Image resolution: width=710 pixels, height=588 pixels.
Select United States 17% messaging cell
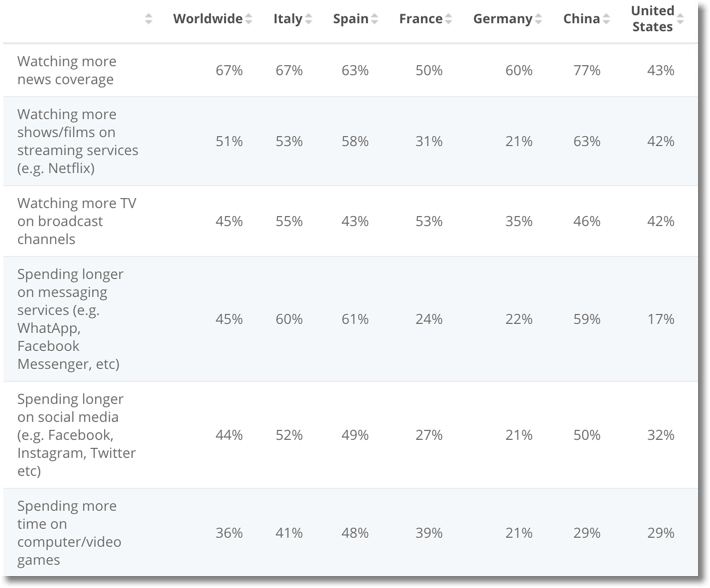point(661,319)
